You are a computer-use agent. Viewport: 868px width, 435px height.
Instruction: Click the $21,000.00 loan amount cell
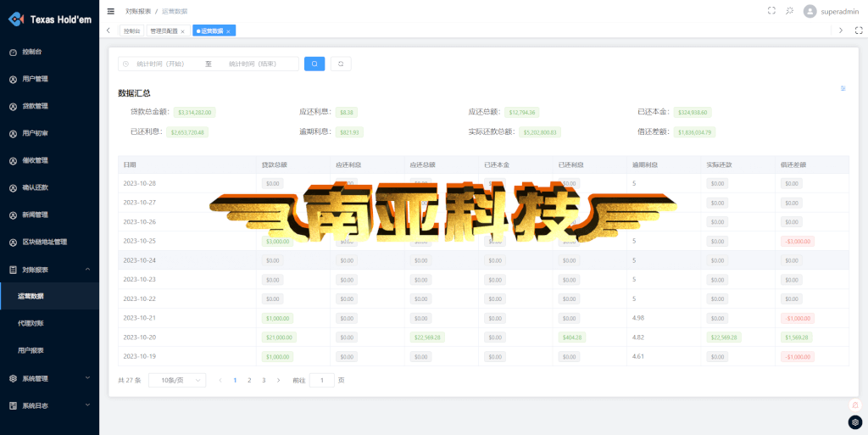click(x=280, y=337)
